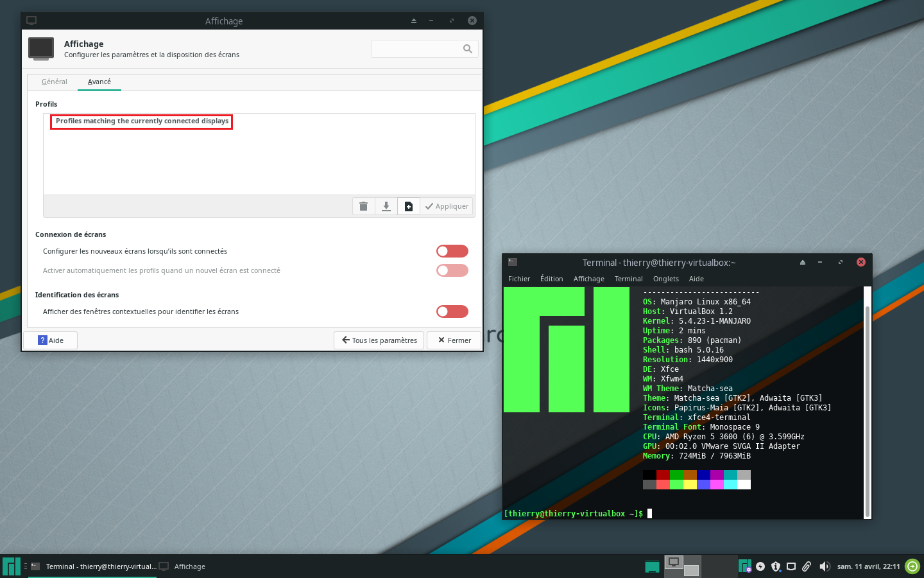Click the power manager lightning icon
The width and height of the screenshot is (924, 578).
tap(760, 566)
